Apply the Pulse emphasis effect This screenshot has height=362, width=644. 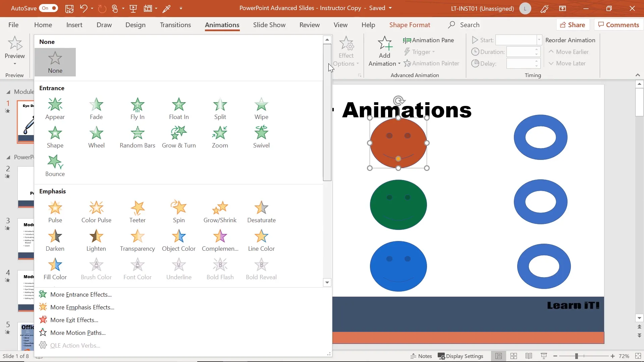tap(55, 212)
